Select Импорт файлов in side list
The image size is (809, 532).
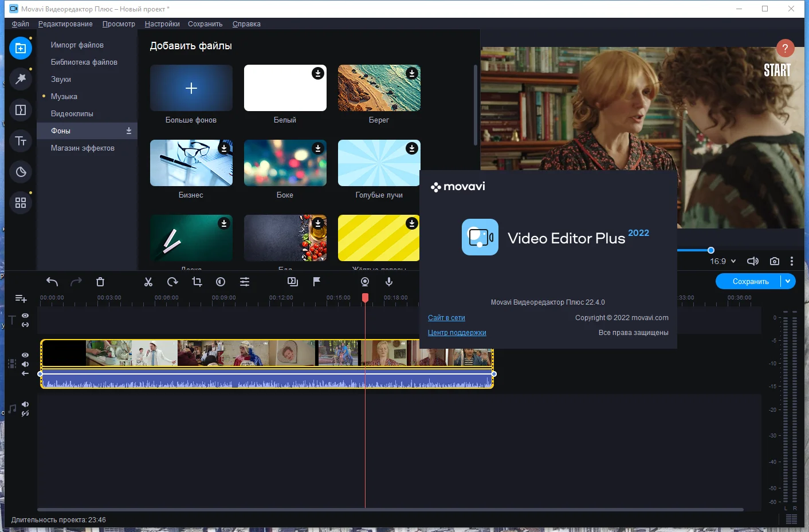coord(87,45)
